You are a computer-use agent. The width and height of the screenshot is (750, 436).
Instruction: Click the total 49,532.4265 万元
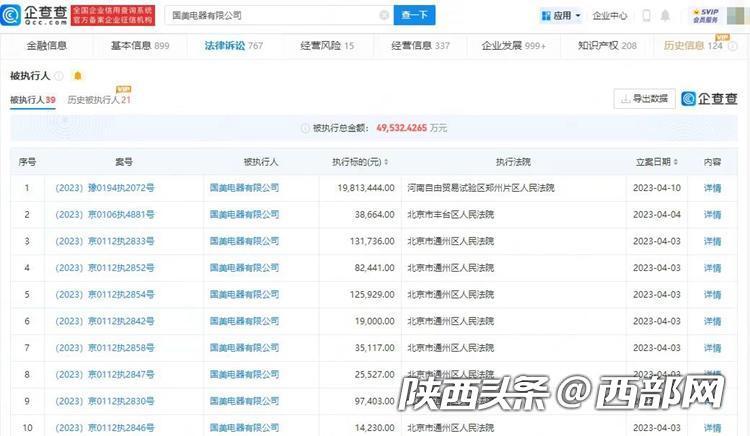[x=412, y=128]
